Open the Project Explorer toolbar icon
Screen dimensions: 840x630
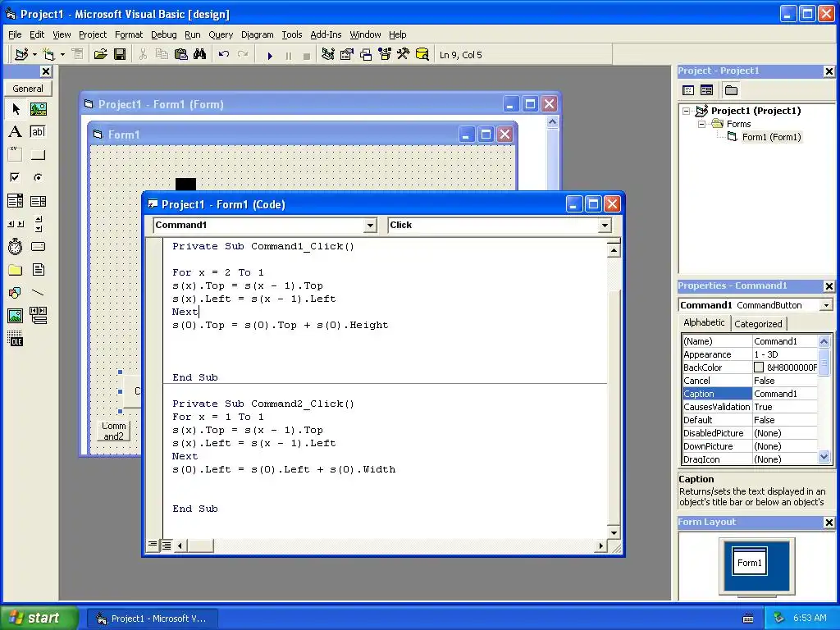328,55
